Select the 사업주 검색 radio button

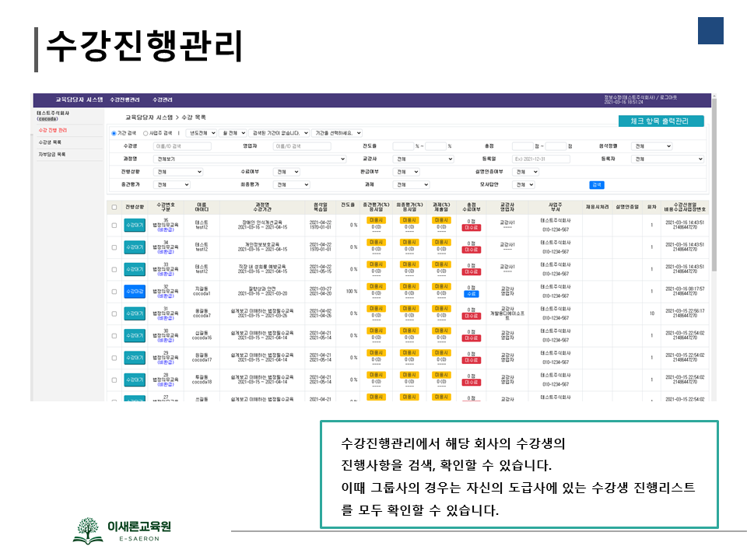[x=146, y=133]
